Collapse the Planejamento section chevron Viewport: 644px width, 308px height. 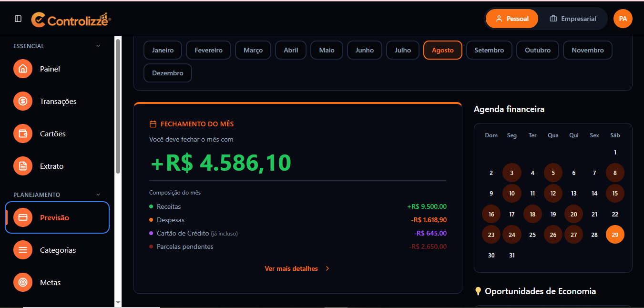pyautogui.click(x=98, y=195)
